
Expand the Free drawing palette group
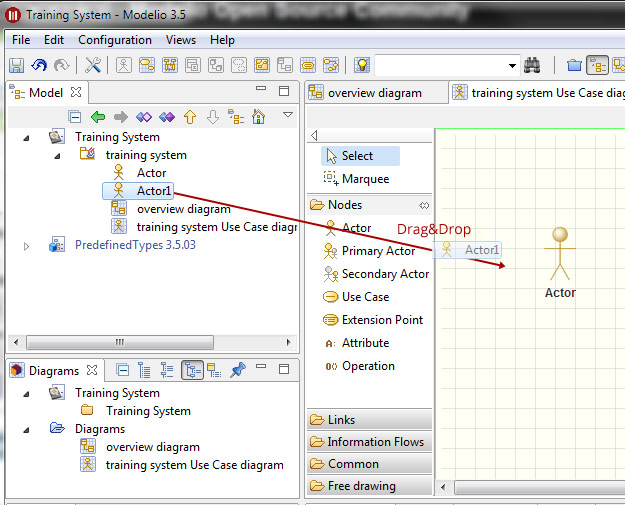pos(369,486)
